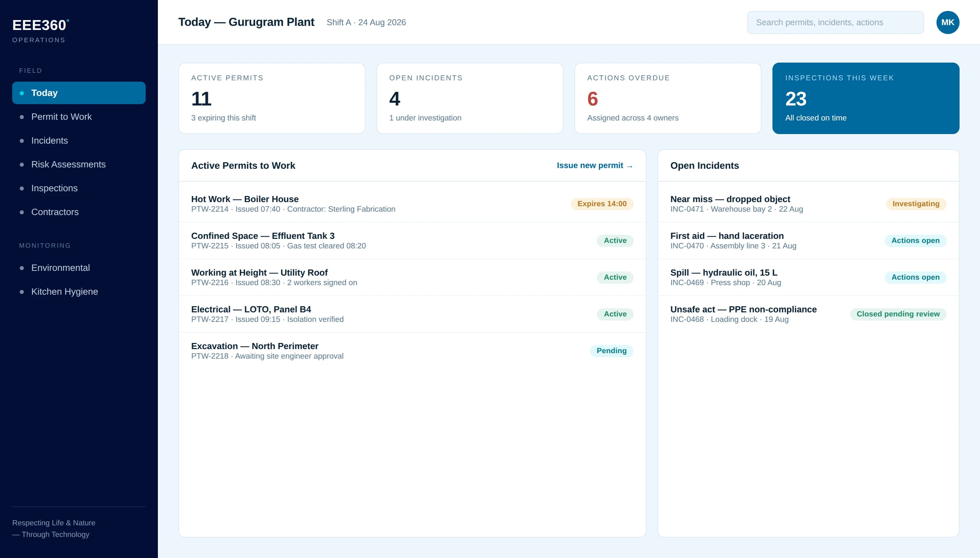Open Permit to Work section
Viewport: 980px width, 558px height.
coord(79,116)
